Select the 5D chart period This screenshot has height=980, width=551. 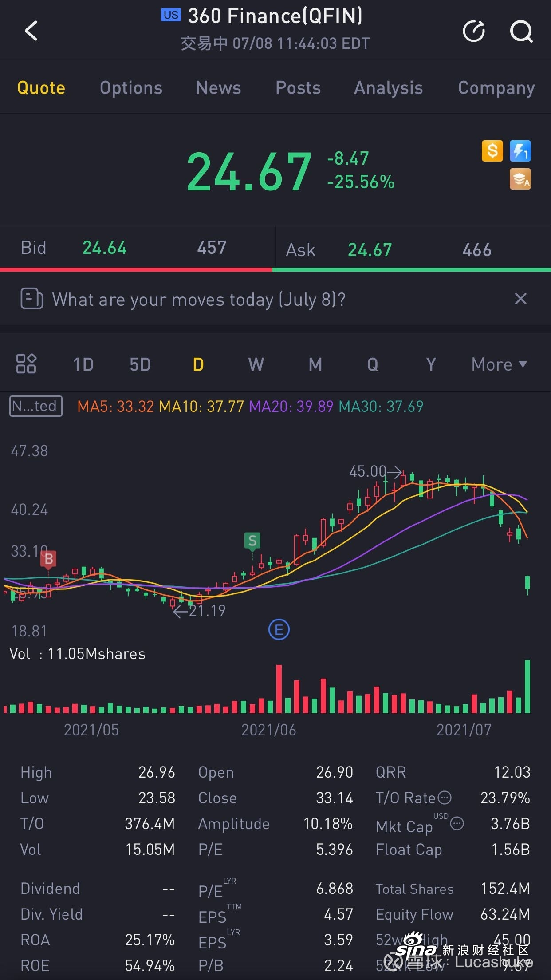click(x=140, y=364)
